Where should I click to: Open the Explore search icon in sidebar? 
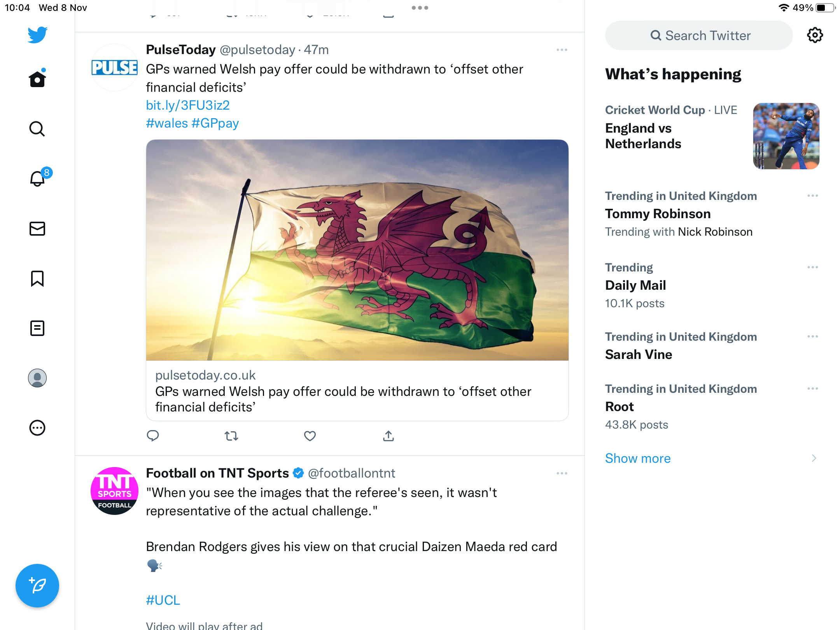[37, 129]
